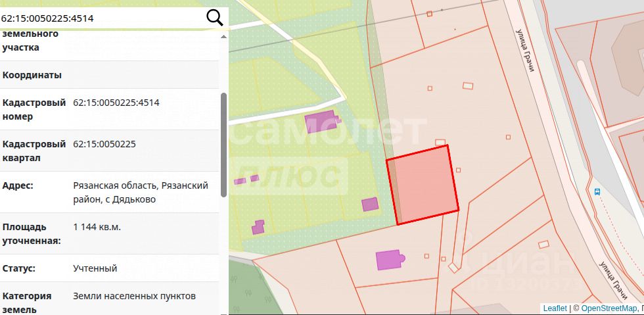644x315 pixels.
Task: Open the Leaflet attribution link
Action: 555,308
